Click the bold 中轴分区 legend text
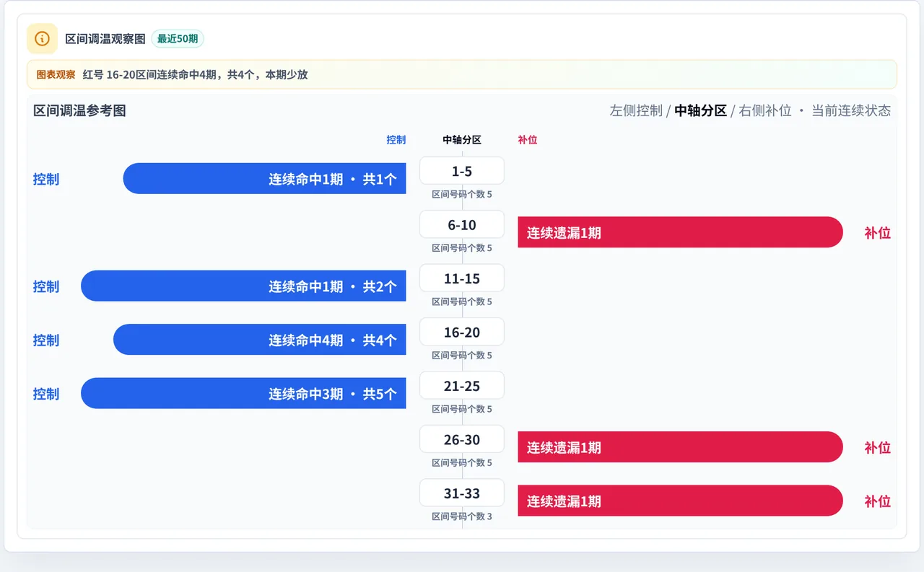The image size is (924, 572). 700,110
